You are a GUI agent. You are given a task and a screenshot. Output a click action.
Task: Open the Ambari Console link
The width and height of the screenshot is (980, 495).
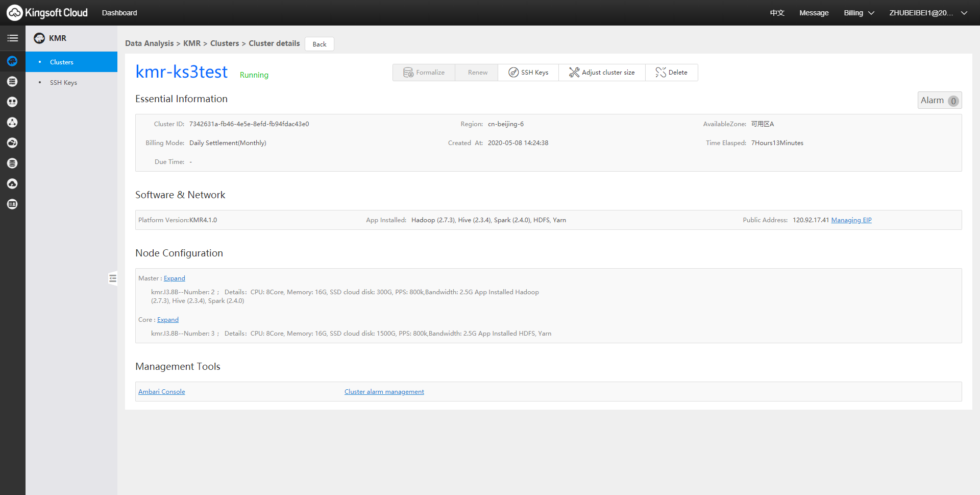[x=162, y=392]
